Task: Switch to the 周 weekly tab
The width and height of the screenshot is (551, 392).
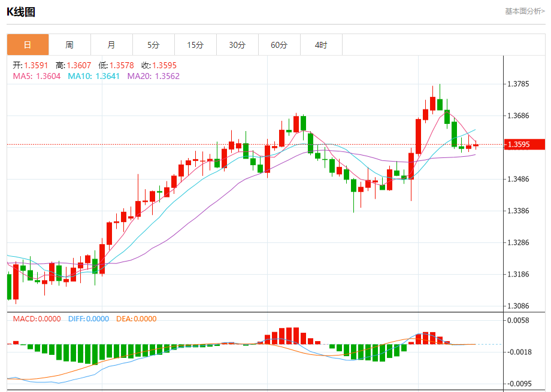Action: [x=69, y=45]
